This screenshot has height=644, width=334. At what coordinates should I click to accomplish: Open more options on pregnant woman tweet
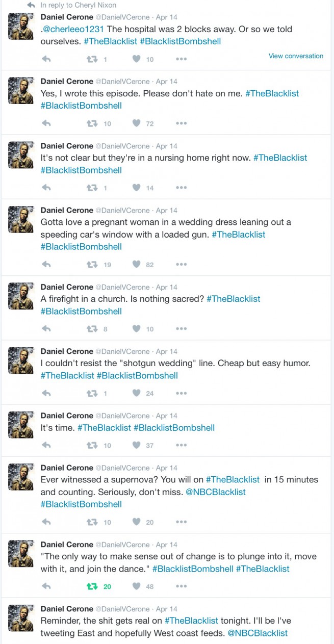(181, 264)
